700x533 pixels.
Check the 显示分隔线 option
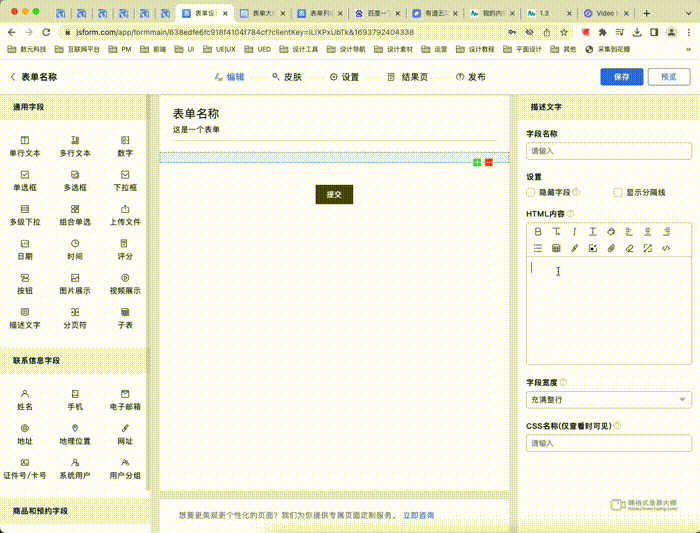[617, 192]
